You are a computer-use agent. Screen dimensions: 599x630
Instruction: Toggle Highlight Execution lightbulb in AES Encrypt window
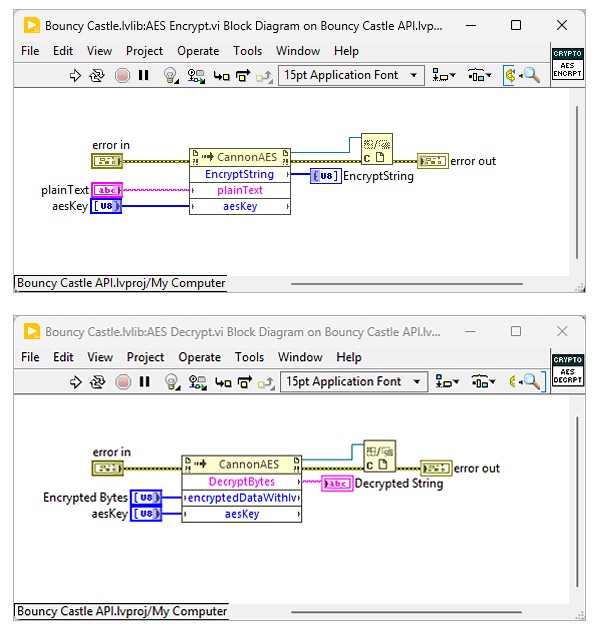coord(171,75)
